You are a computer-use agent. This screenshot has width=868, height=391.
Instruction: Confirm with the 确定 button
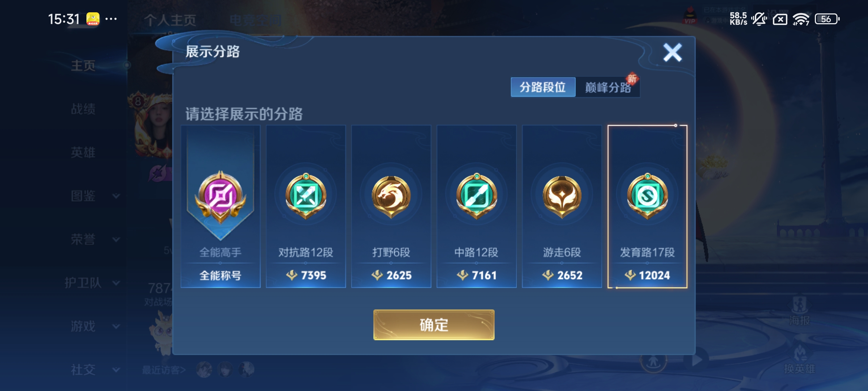(434, 325)
